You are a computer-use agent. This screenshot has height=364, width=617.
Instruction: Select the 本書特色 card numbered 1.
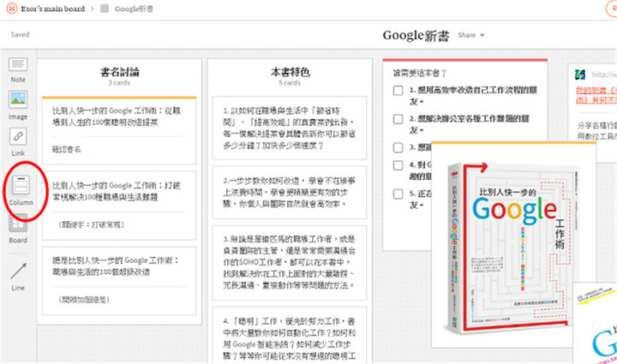290,128
